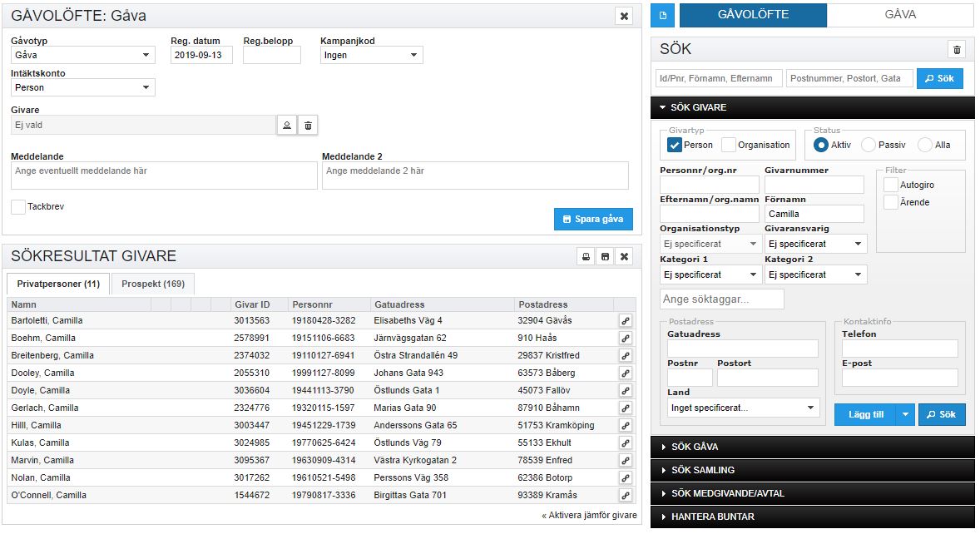Focus the Id/Pnr, Förnamn, Efternamn search field
The width and height of the screenshot is (980, 534).
(x=719, y=79)
